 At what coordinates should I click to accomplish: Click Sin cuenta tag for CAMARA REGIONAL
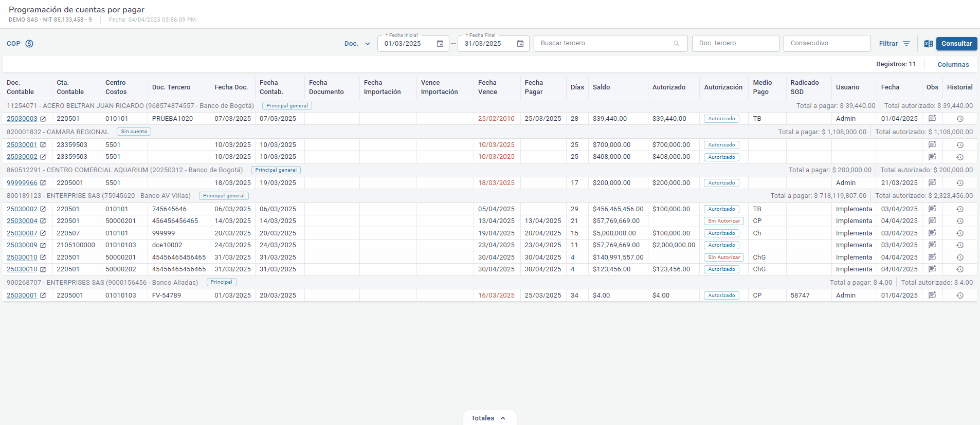134,132
